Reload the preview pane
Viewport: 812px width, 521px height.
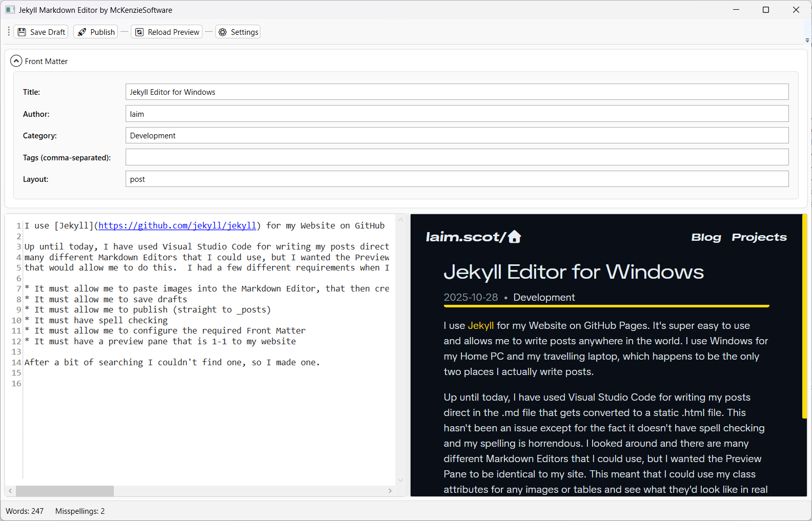[x=167, y=32]
